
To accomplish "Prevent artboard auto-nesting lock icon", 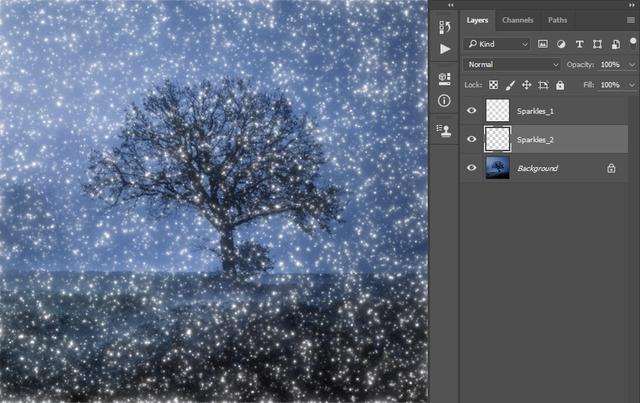I will tap(543, 85).
